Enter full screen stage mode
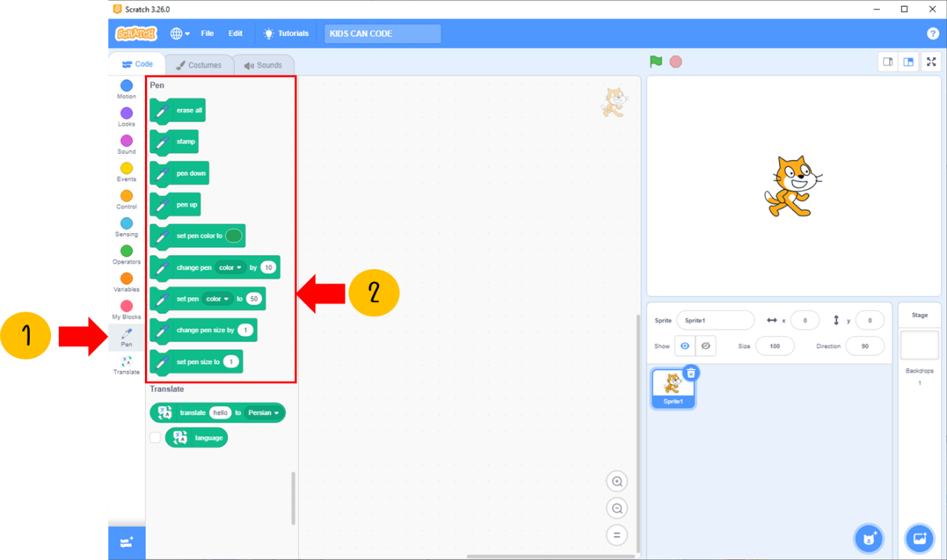Screen dimensions: 947x560 click(931, 62)
